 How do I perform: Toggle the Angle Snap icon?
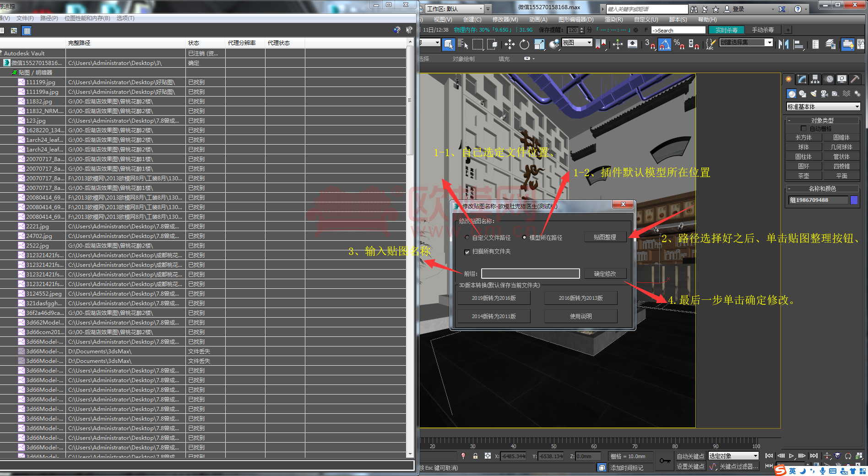(x=664, y=44)
